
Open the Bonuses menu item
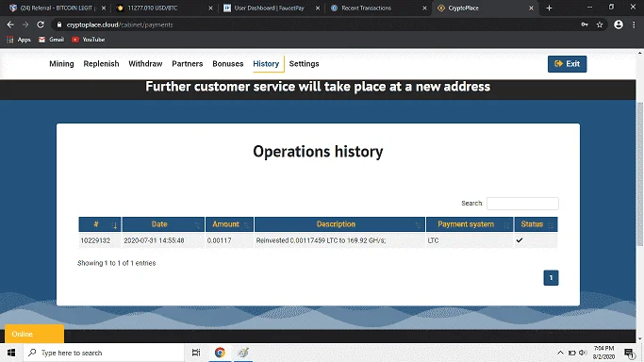coord(228,63)
